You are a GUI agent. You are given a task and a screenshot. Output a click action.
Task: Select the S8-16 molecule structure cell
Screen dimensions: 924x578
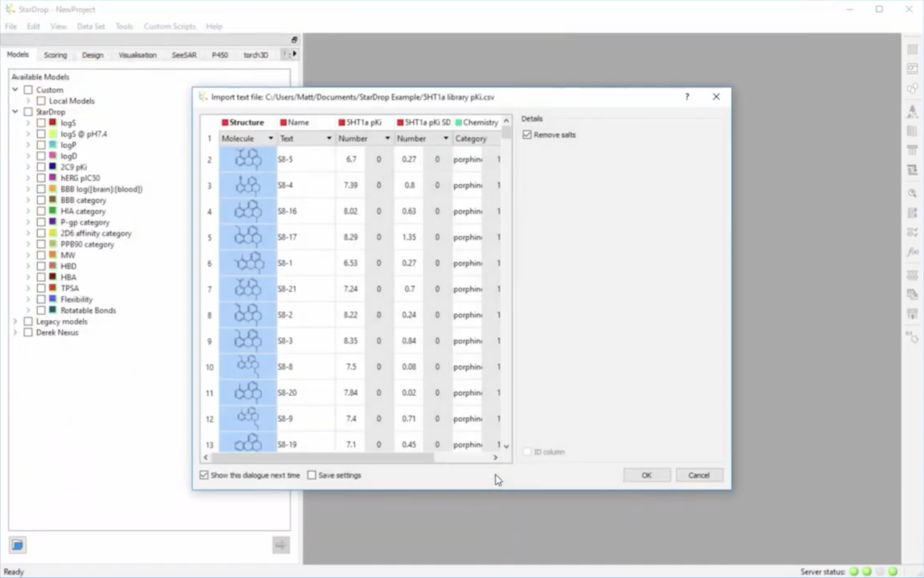coord(247,211)
